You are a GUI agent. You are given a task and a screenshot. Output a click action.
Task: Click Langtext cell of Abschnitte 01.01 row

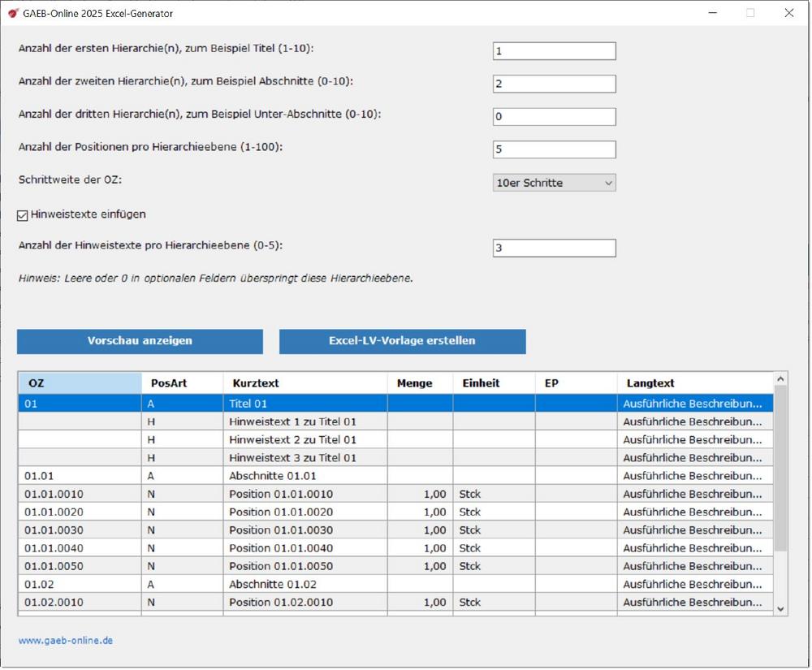(x=695, y=476)
